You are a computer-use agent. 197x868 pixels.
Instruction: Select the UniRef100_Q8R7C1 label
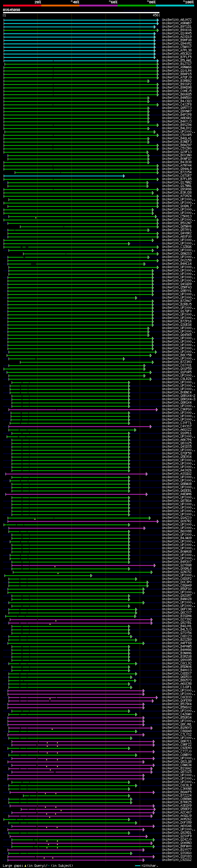(177, 741)
